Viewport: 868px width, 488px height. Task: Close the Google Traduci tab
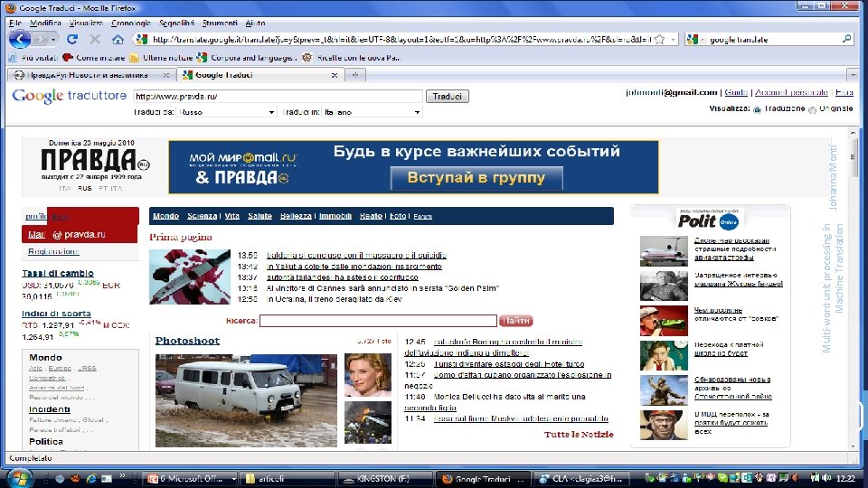coord(335,75)
